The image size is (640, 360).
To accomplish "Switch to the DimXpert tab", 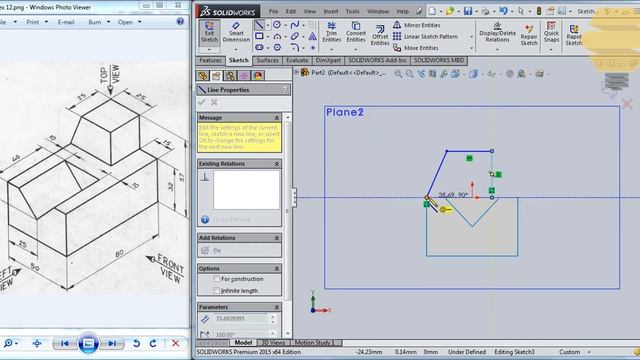I will click(x=328, y=60).
